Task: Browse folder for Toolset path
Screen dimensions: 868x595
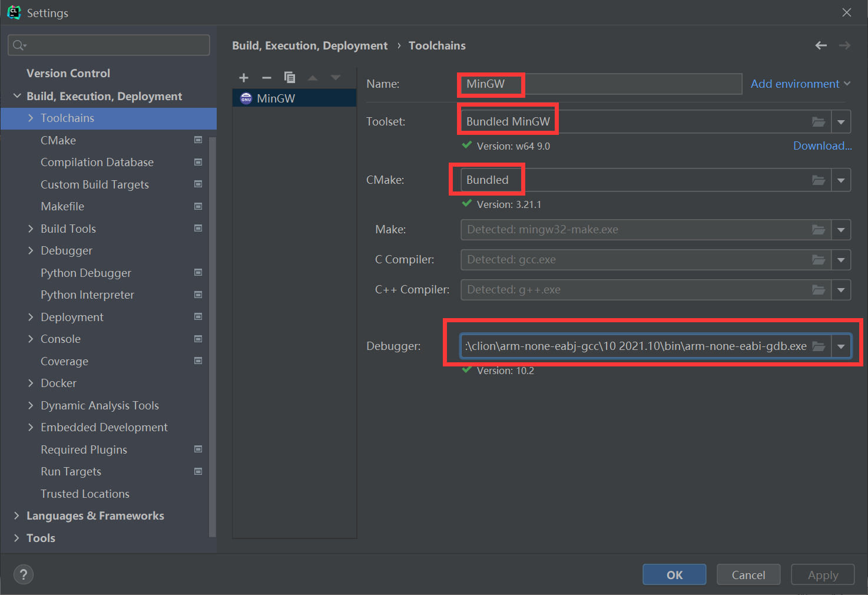Action: pos(819,122)
